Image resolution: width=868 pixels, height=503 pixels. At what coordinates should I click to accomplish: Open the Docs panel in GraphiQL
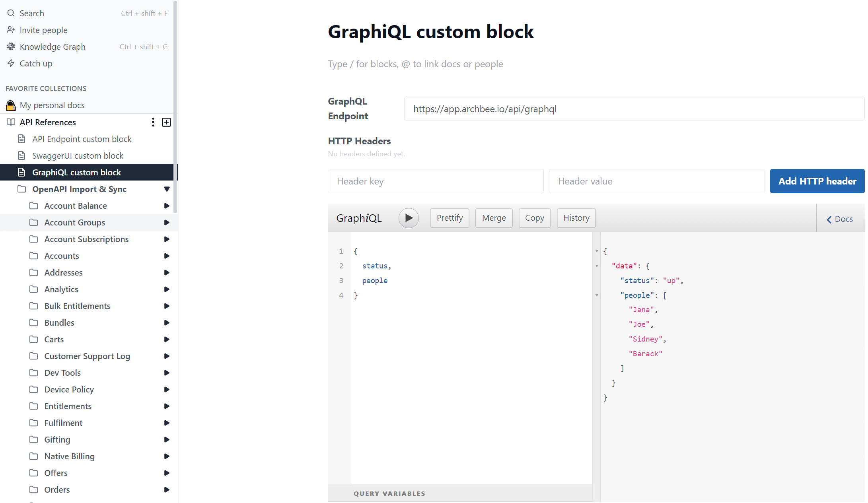point(840,219)
